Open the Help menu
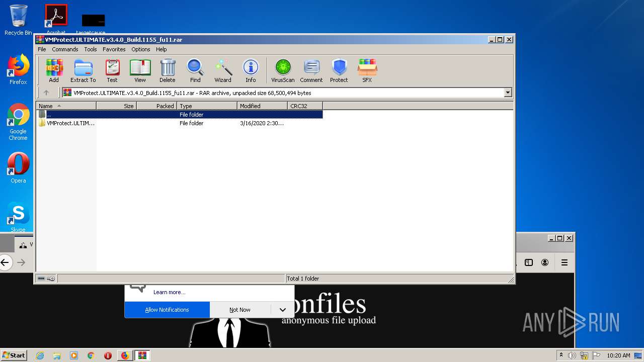644x362 pixels. point(161,49)
